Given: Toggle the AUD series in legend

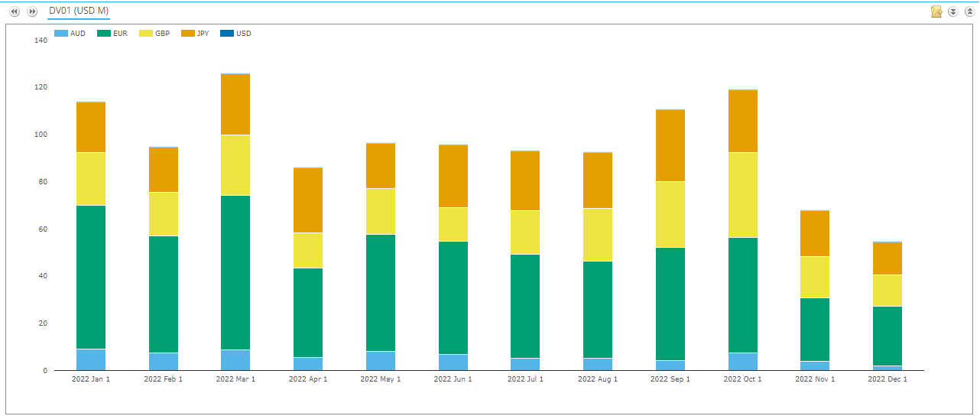Looking at the screenshot, I should click(x=70, y=34).
